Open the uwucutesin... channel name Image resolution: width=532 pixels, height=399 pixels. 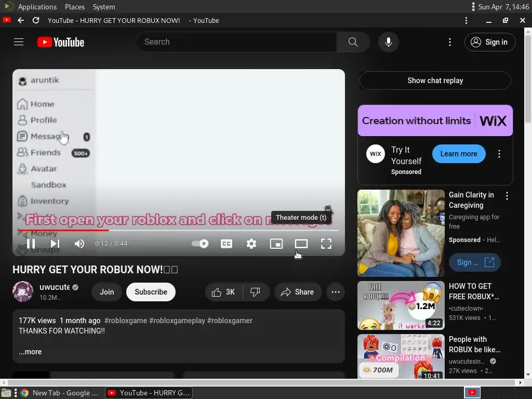pos(467,362)
